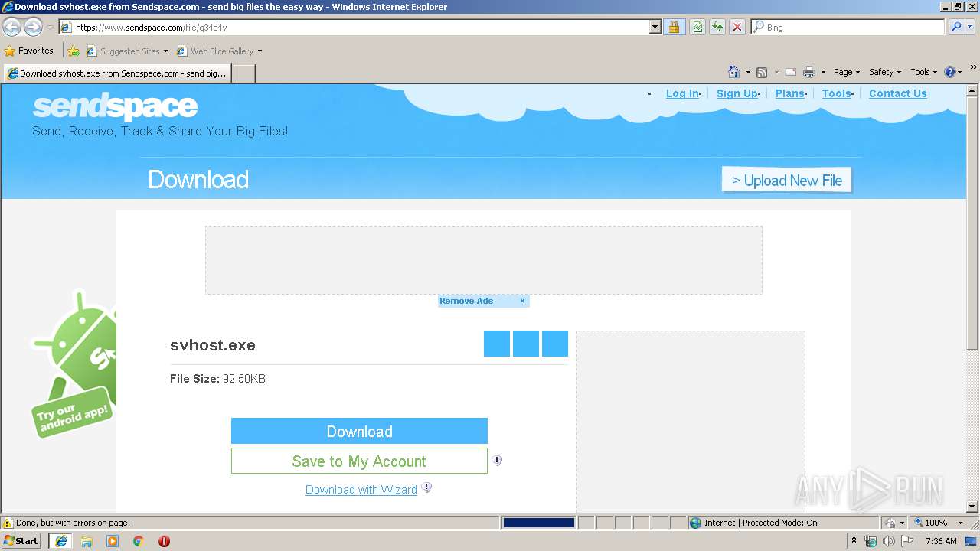Open the recent pages dropdown arrow
This screenshot has height=551, width=980.
click(x=50, y=28)
